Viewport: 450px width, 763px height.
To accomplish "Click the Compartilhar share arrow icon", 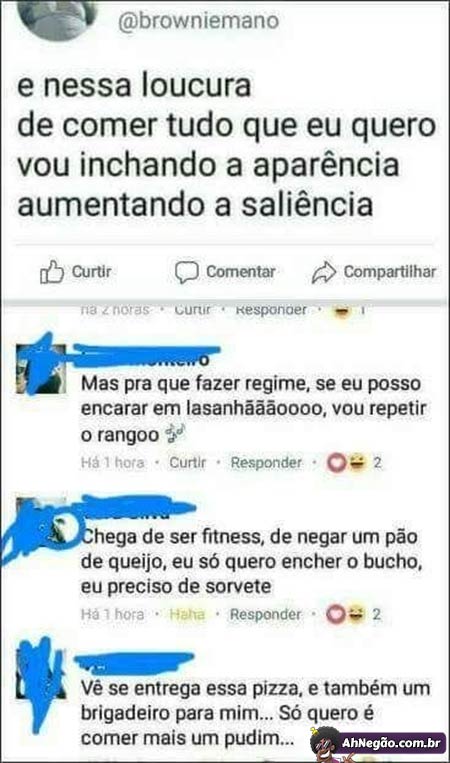I will [324, 272].
